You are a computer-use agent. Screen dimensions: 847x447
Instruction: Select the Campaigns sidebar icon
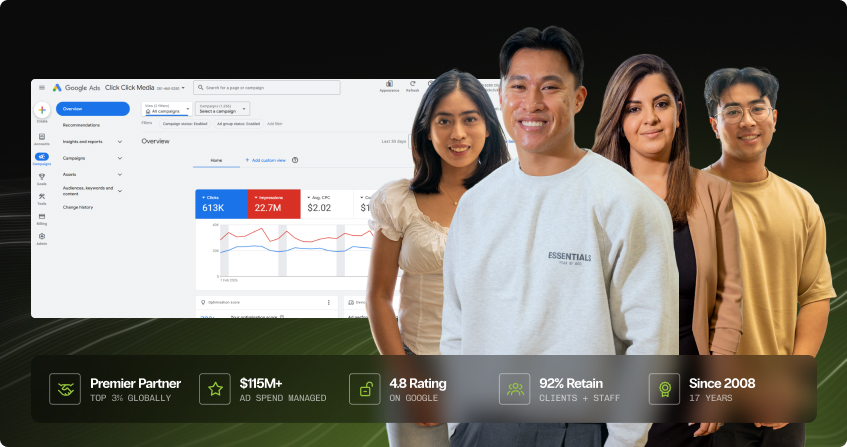tap(42, 157)
